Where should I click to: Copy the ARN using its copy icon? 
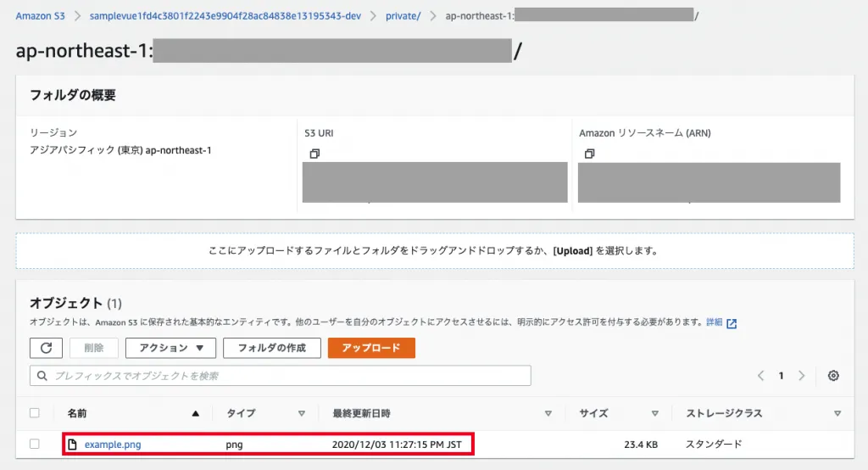pos(589,154)
